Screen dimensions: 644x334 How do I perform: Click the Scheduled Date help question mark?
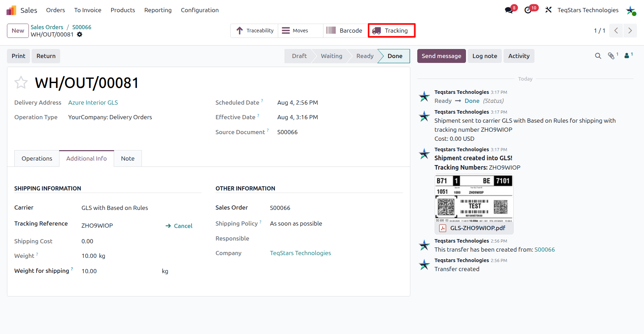click(x=262, y=101)
